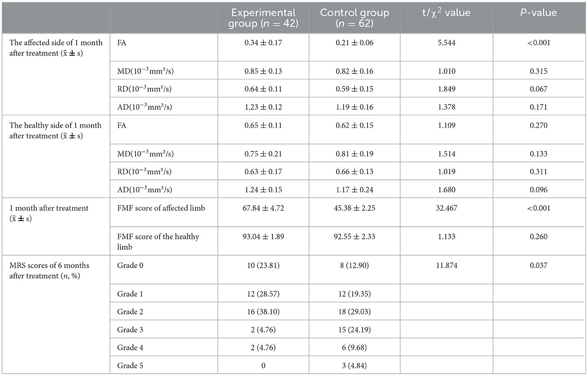Click the affected side FA row label

[x=122, y=43]
